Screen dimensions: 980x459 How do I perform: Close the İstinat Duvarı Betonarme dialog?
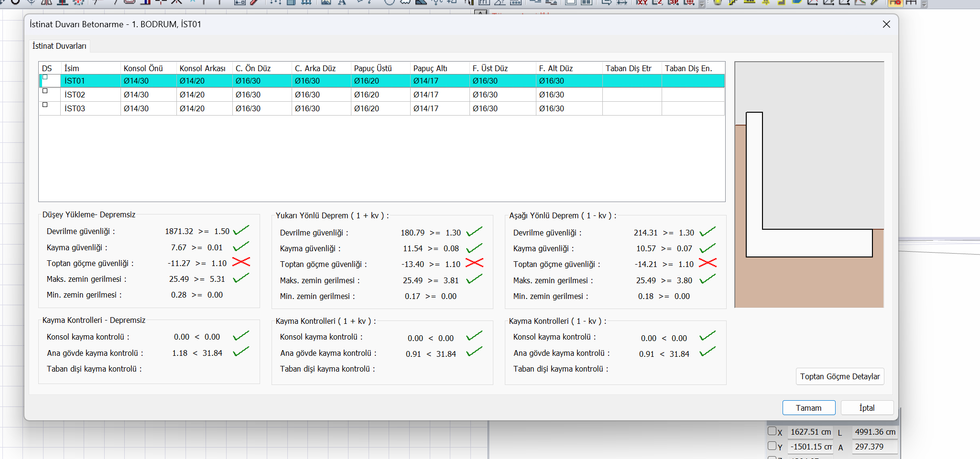(x=886, y=24)
